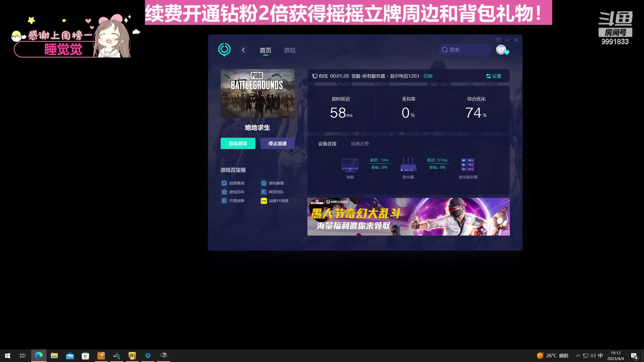Close the accelerator window
Viewport: 644px width, 362px height.
516,40
